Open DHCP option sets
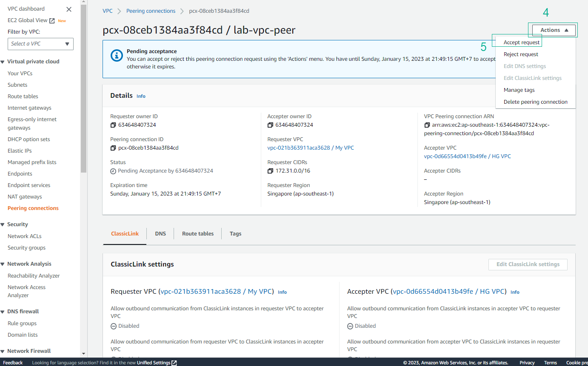Image resolution: width=588 pixels, height=366 pixels. pos(29,139)
